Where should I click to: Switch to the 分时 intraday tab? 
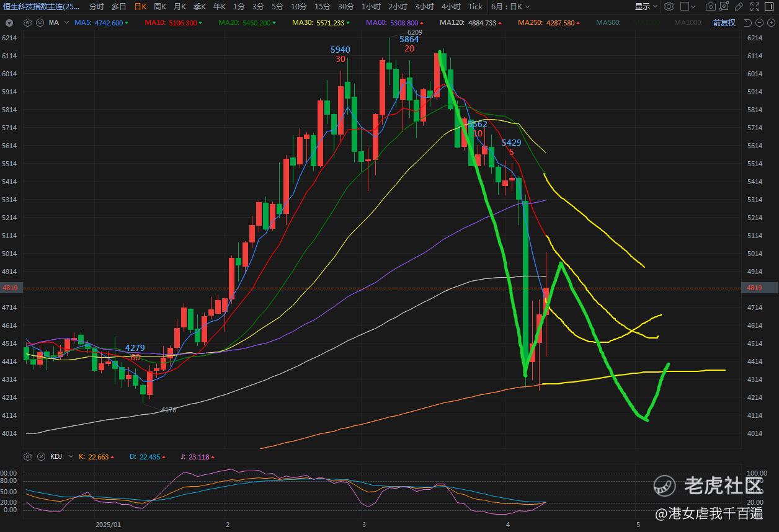tap(97, 7)
